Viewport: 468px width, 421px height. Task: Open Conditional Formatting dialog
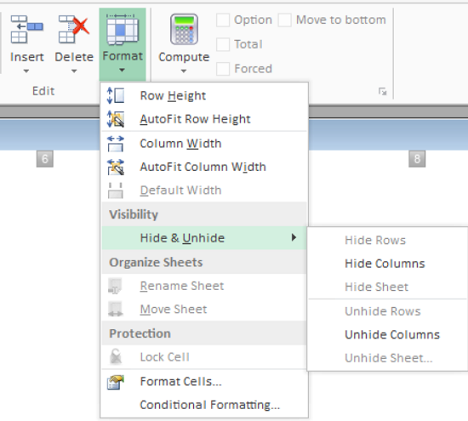click(210, 405)
